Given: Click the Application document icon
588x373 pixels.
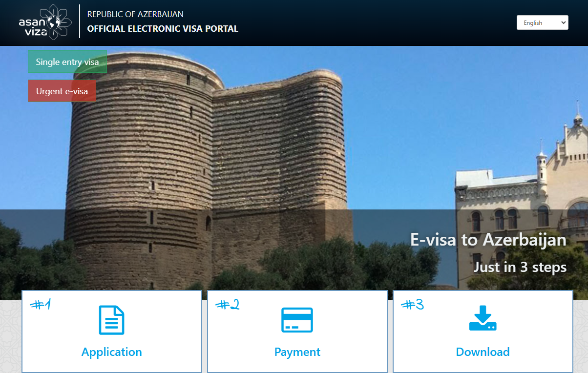Looking at the screenshot, I should tap(112, 320).
